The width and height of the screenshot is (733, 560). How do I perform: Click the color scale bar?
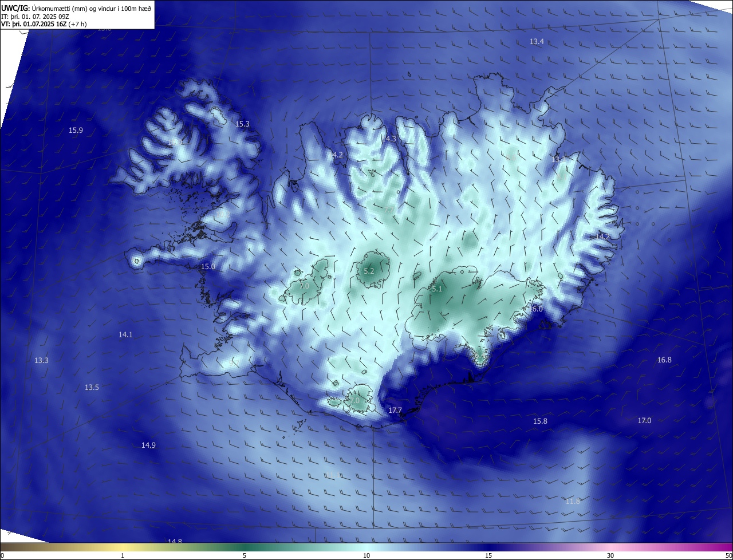point(366,547)
